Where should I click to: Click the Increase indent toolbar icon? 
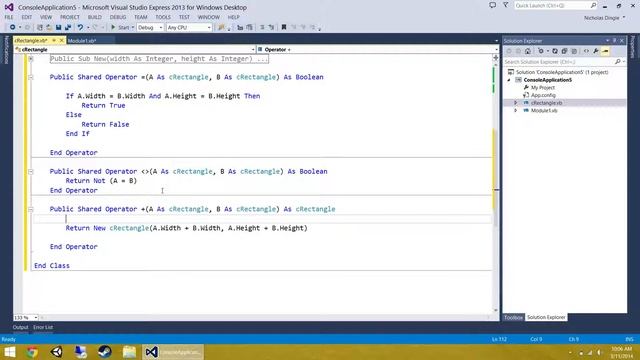249,27
